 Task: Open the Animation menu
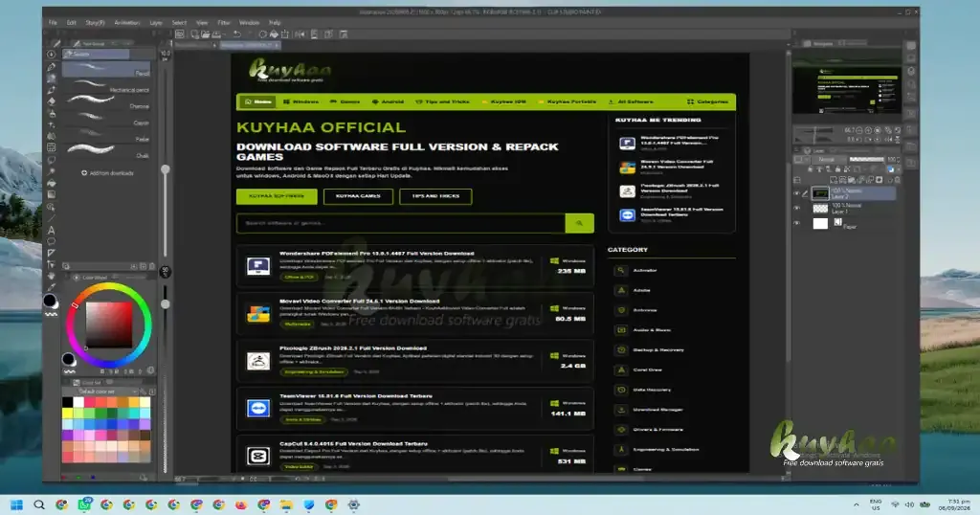click(127, 23)
